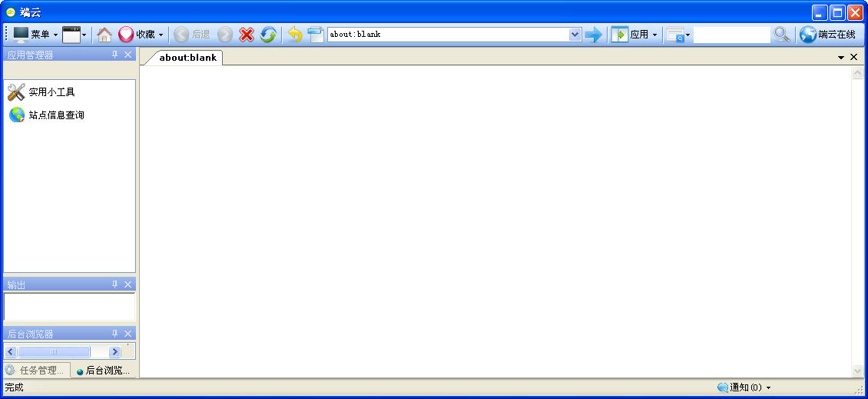Minimize the 端云 window
The width and height of the screenshot is (868, 399).
(820, 13)
